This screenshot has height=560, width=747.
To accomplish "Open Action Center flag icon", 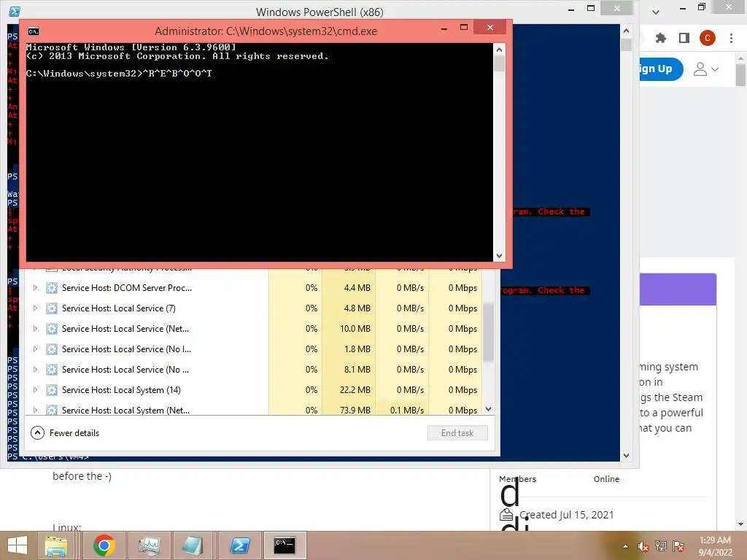I will point(678,546).
